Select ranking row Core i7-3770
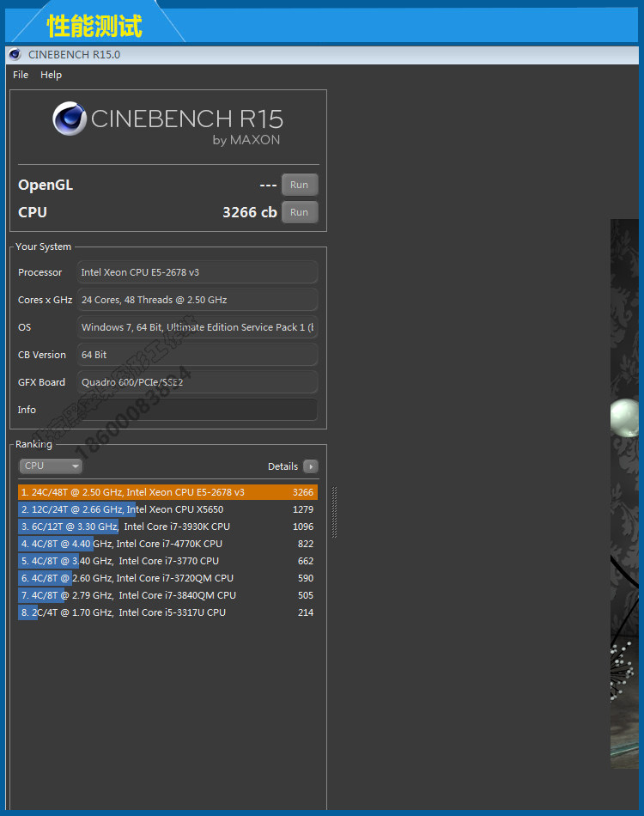This screenshot has width=644, height=816. (167, 561)
